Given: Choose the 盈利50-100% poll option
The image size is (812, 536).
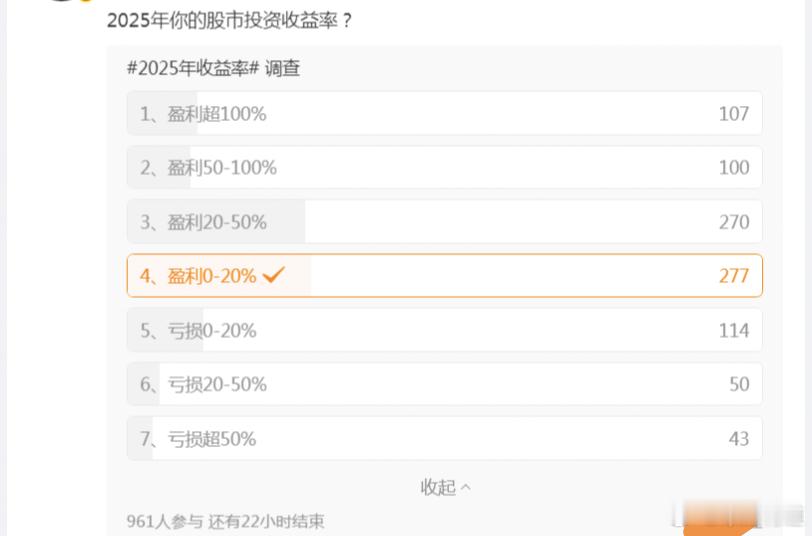Looking at the screenshot, I should coord(444,168).
